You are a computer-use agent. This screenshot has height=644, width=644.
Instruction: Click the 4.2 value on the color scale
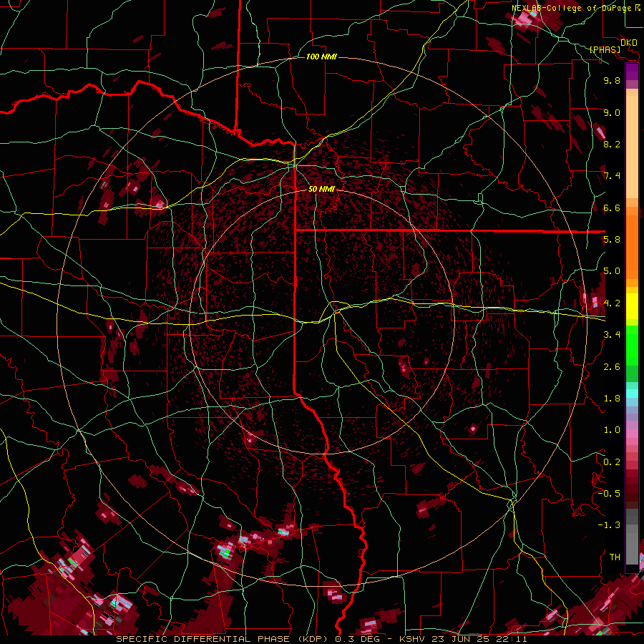(x=612, y=303)
